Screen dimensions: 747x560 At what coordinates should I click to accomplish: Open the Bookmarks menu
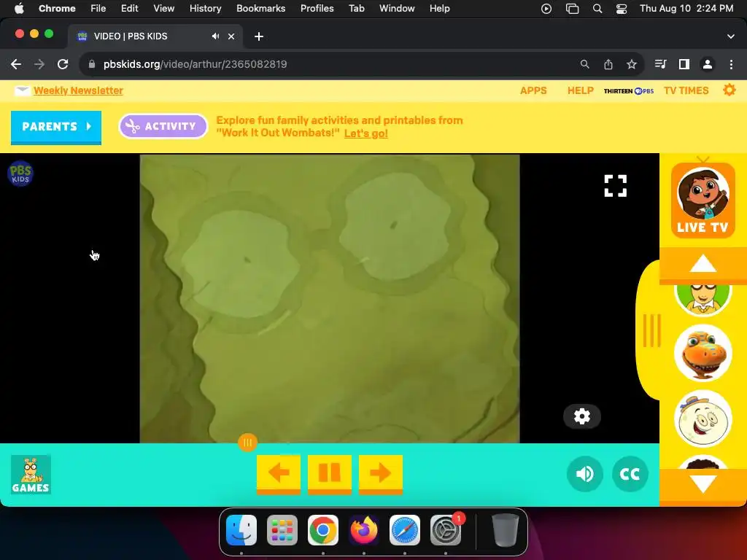pos(260,9)
